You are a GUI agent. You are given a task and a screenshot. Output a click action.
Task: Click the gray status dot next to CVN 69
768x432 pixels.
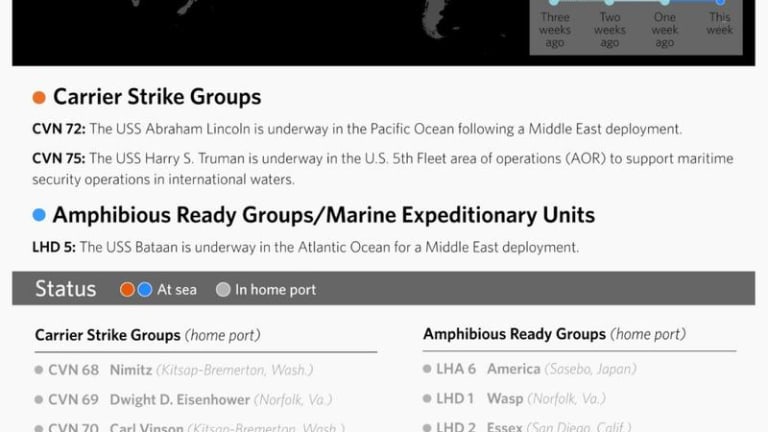[x=39, y=400]
